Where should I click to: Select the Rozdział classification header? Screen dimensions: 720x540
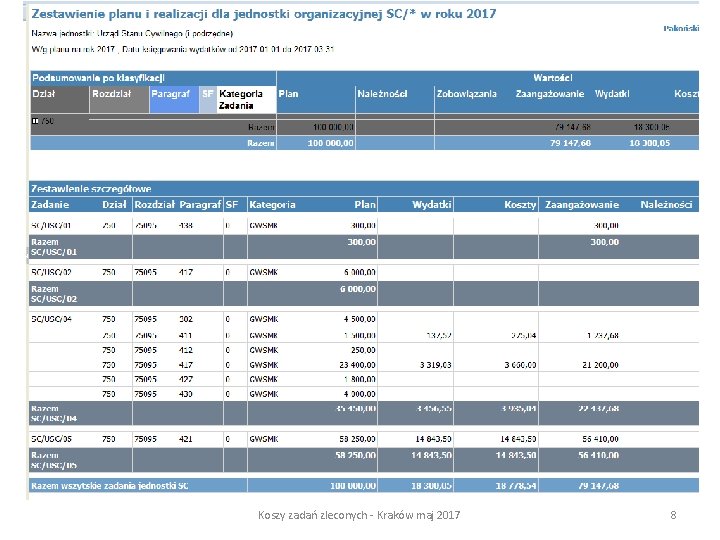coord(119,99)
